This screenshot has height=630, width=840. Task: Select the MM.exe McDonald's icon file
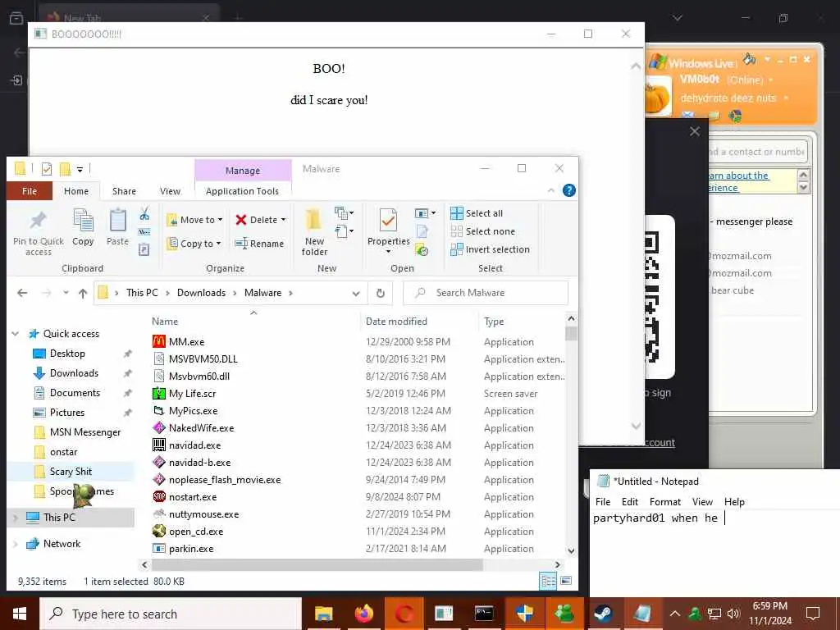[158, 341]
